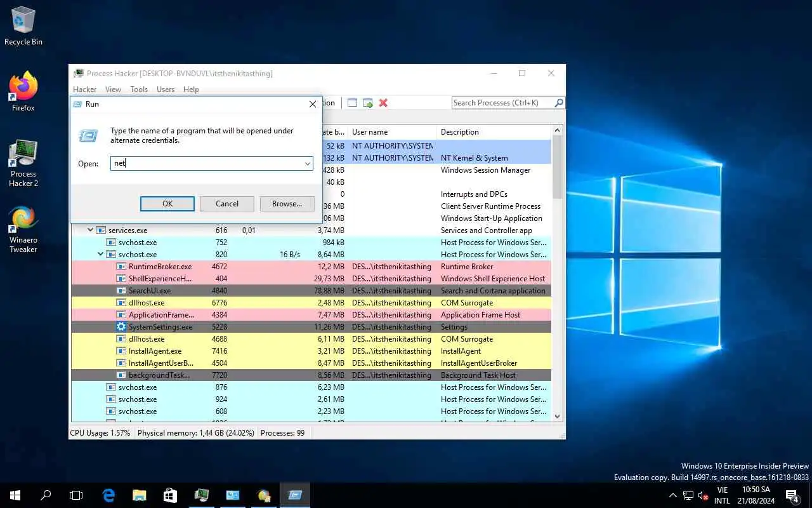Select svchost.exe with PID 608

click(311, 411)
